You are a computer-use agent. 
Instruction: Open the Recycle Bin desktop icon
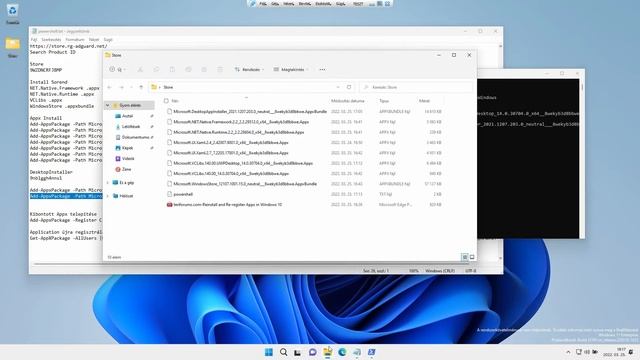pos(12,13)
